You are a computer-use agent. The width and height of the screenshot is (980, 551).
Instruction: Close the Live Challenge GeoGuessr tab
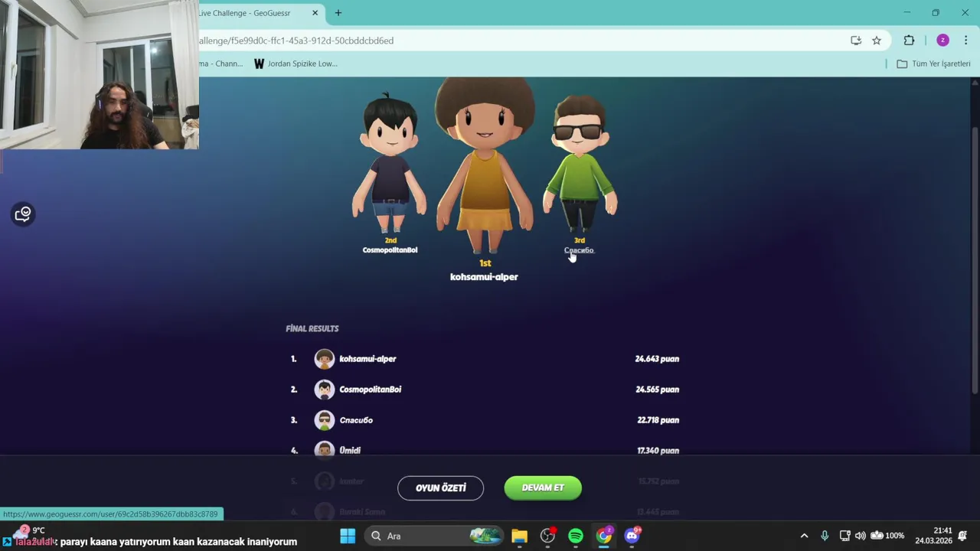point(315,13)
